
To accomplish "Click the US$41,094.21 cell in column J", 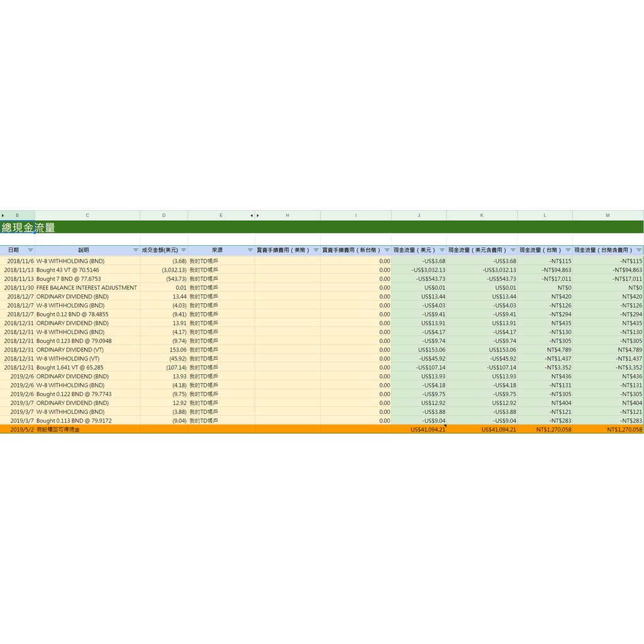I will pos(419,430).
